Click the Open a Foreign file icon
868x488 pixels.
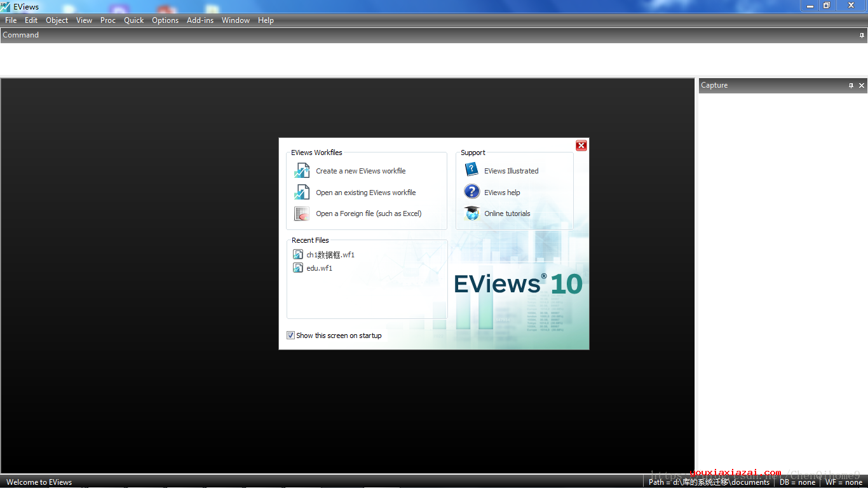coord(302,213)
